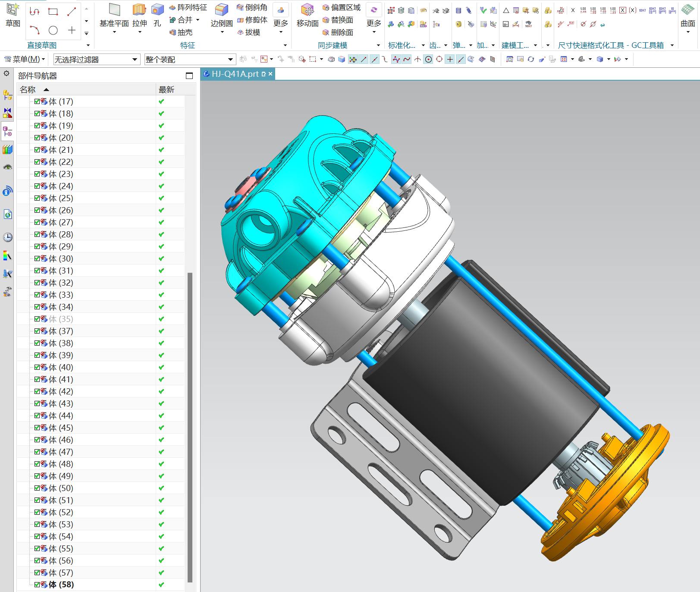Toggle the 体 (35) checkbox
Screen dimensions: 700x592
coord(37,319)
